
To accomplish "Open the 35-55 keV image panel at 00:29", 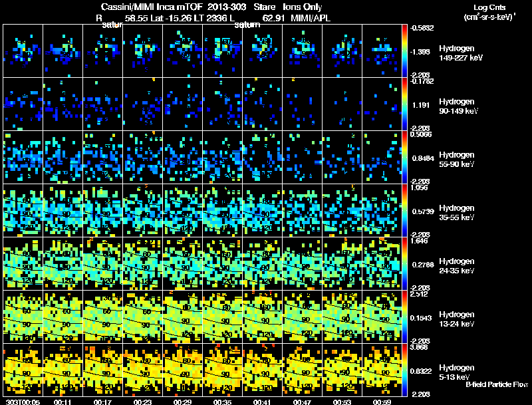I will coord(183,211).
